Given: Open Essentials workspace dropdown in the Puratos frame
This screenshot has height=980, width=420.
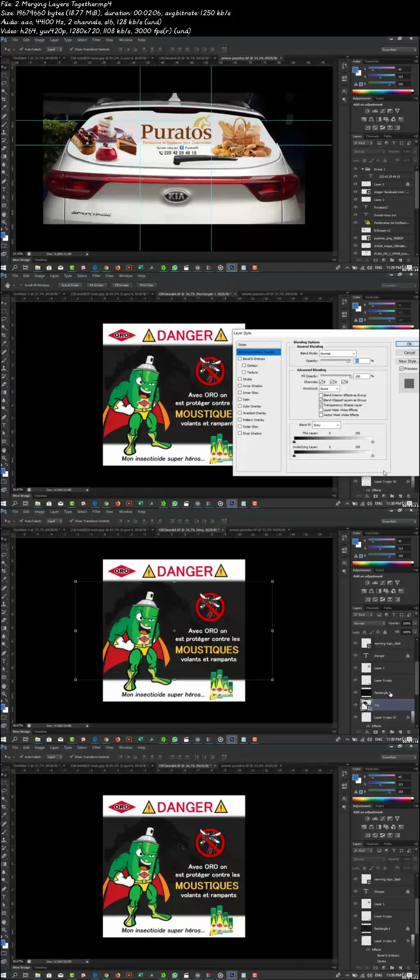Looking at the screenshot, I should point(399,50).
